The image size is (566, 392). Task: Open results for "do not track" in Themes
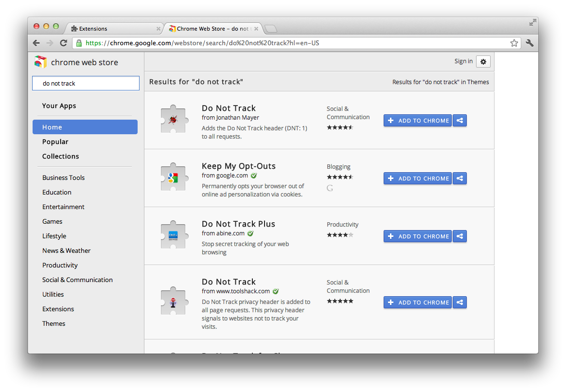[441, 82]
